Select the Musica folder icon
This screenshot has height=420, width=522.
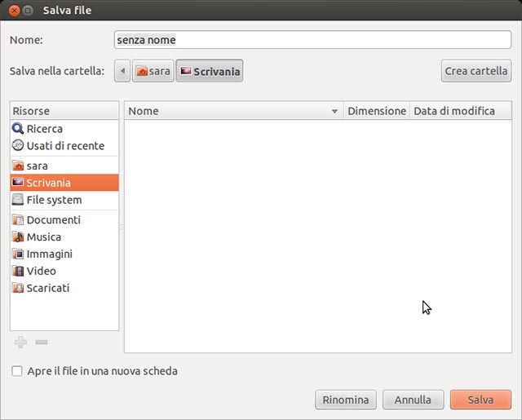18,237
